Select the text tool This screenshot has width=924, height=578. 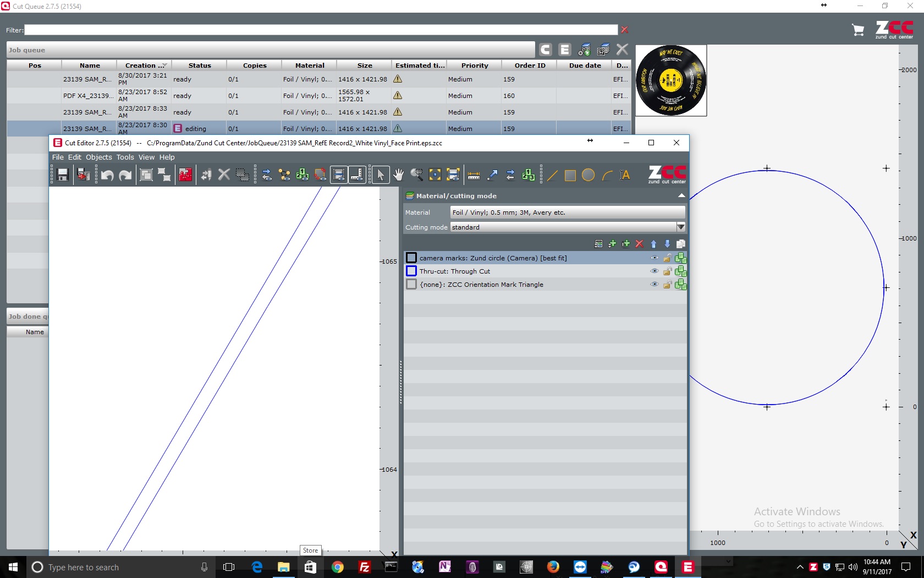click(x=625, y=176)
